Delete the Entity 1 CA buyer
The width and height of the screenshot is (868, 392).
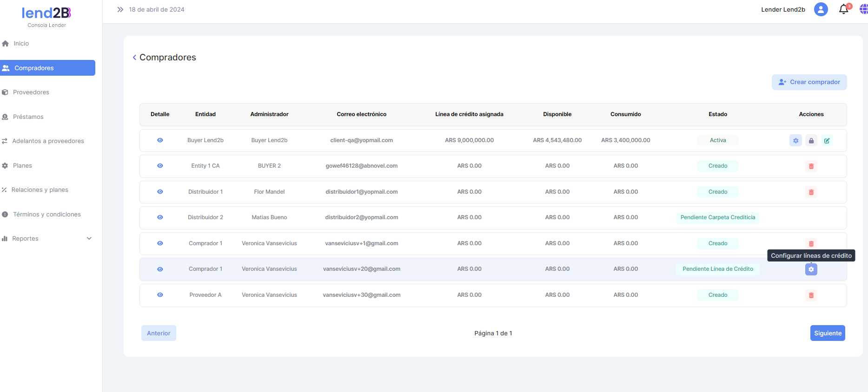coord(811,166)
